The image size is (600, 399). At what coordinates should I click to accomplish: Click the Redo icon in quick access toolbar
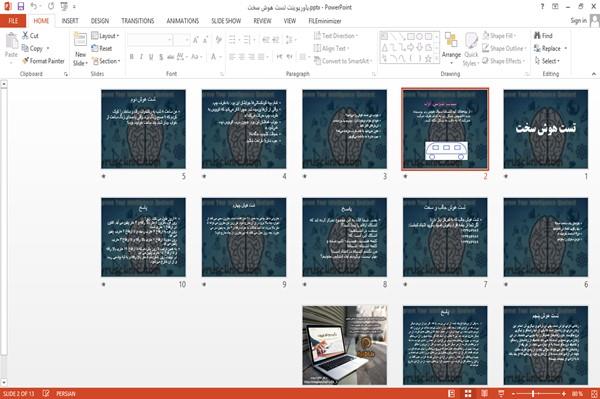click(x=51, y=6)
